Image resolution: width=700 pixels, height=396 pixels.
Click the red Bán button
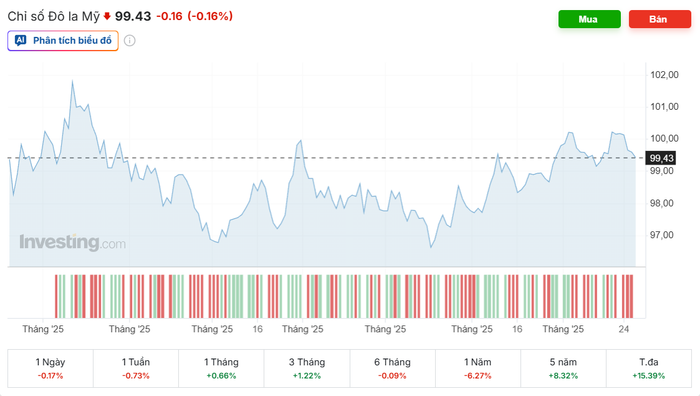[x=660, y=19]
